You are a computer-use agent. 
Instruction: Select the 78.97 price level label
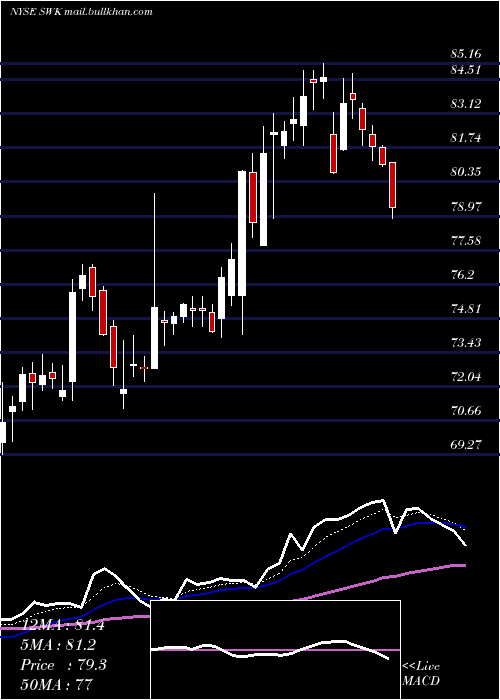pyautogui.click(x=466, y=207)
